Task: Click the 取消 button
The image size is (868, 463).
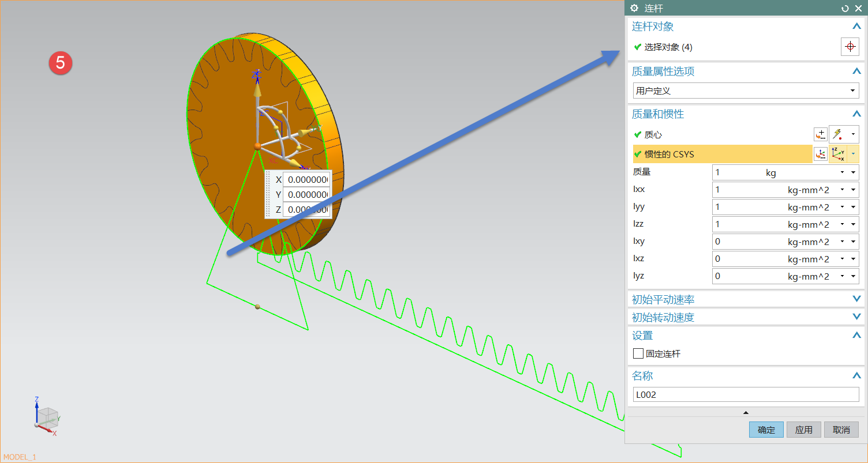Action: (x=841, y=430)
